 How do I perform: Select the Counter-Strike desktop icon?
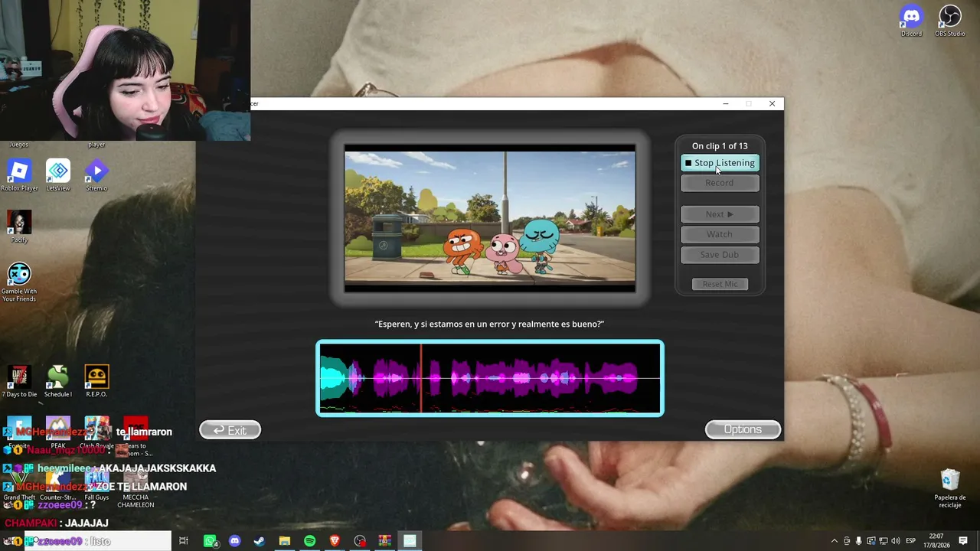[x=58, y=484]
